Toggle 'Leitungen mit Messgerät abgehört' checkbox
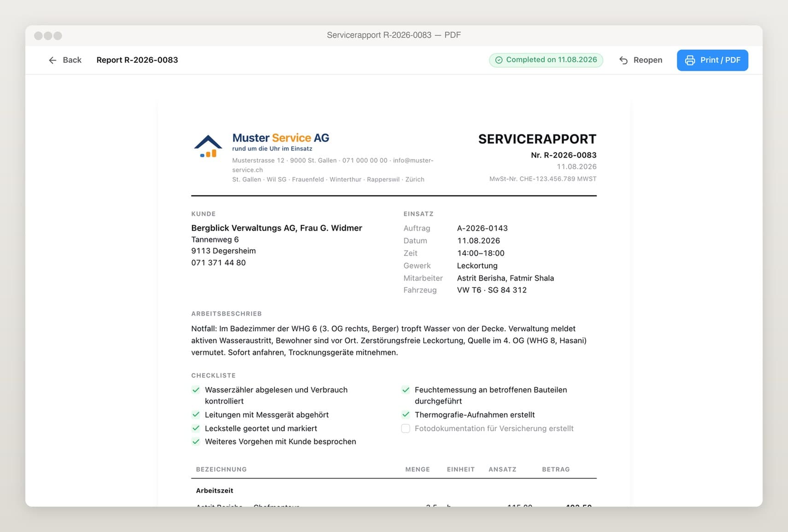The width and height of the screenshot is (788, 532). (x=196, y=415)
